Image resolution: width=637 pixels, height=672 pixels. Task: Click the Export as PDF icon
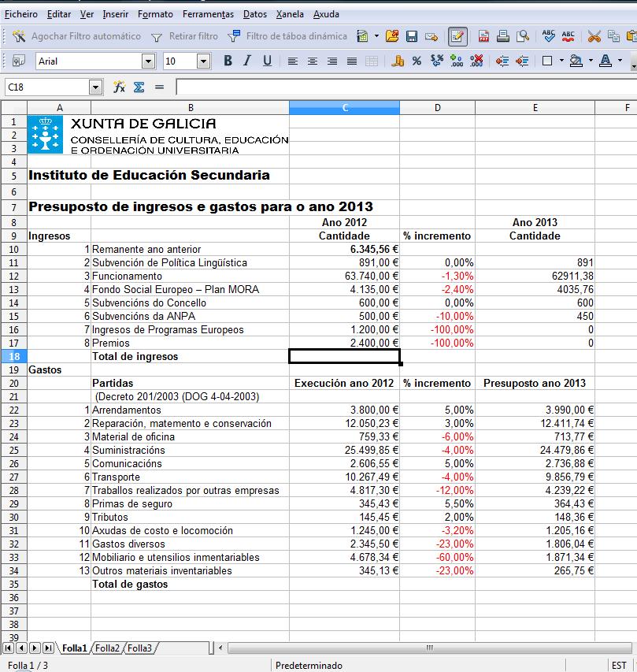(x=483, y=36)
